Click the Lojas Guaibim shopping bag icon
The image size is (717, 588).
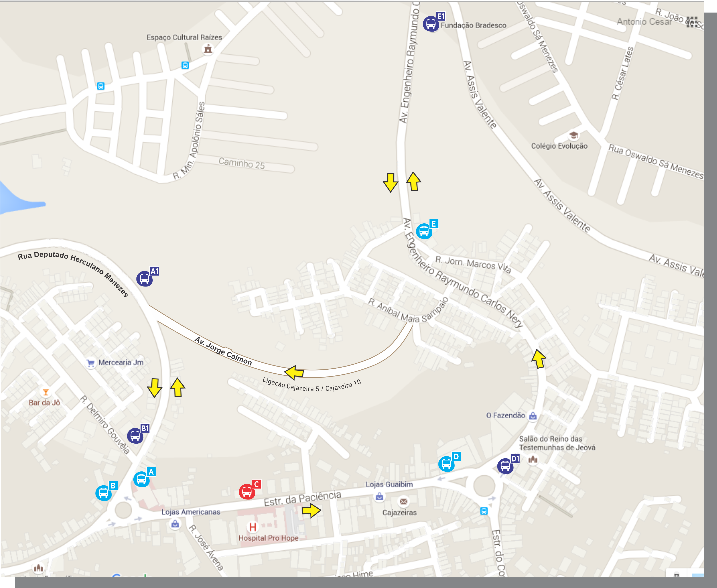click(380, 496)
